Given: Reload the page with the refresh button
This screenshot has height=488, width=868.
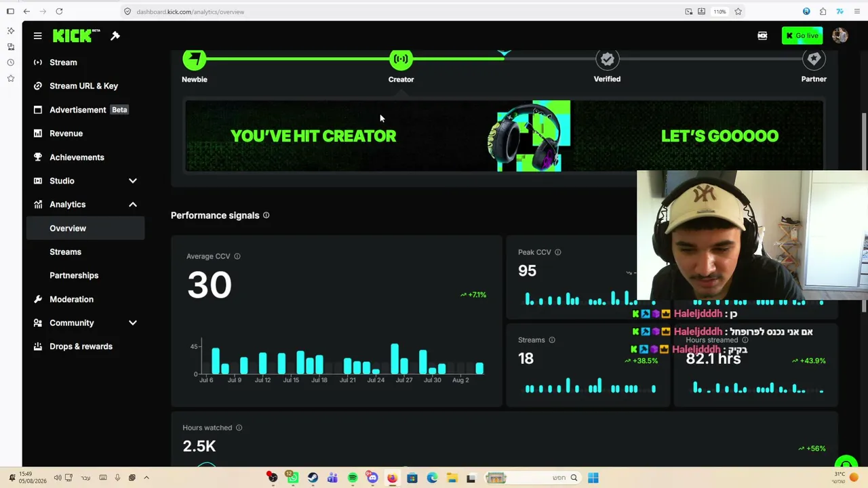Looking at the screenshot, I should click(x=59, y=12).
